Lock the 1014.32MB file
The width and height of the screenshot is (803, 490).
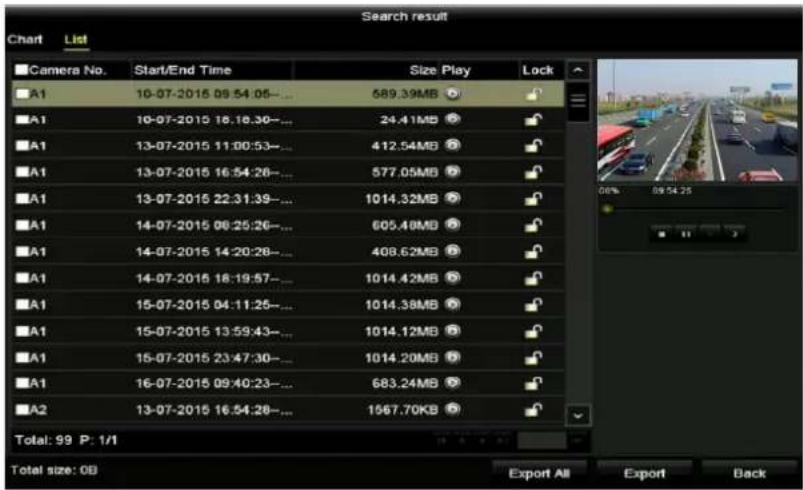533,199
